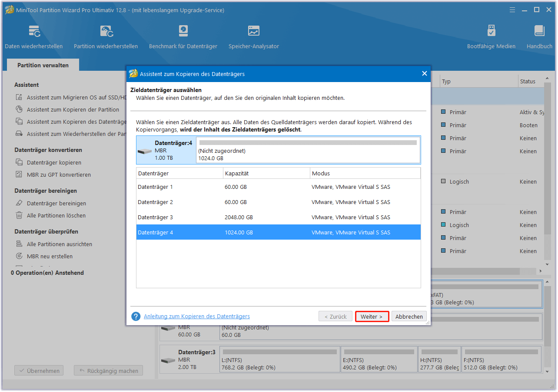Click Wiederherstellen der Partition assistant icon

pos(19,134)
